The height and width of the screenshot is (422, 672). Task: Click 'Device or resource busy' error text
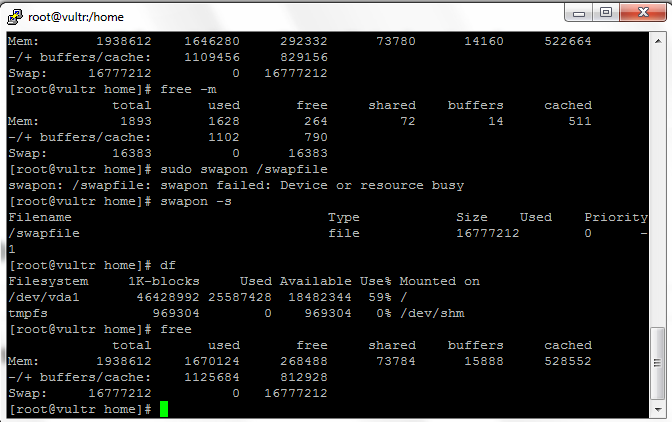click(x=372, y=186)
